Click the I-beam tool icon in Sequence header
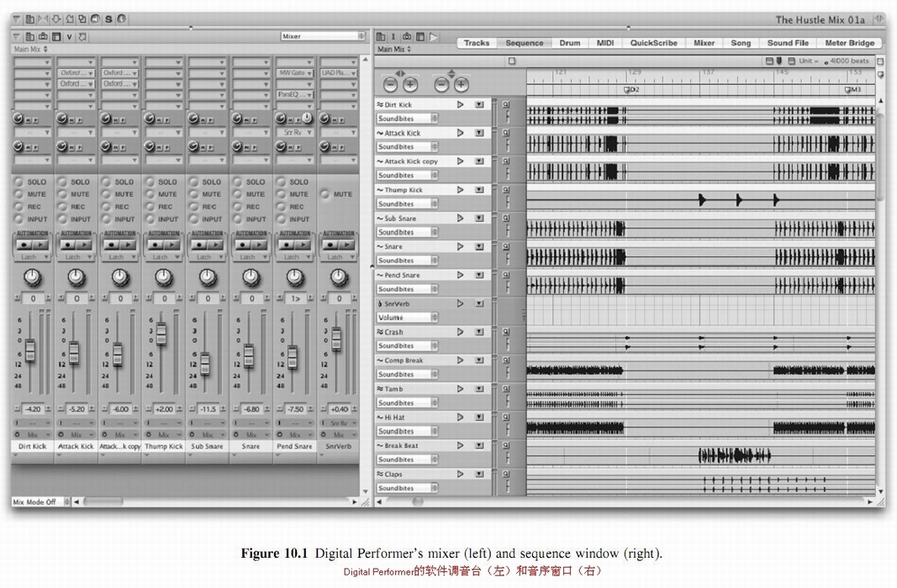 393,37
